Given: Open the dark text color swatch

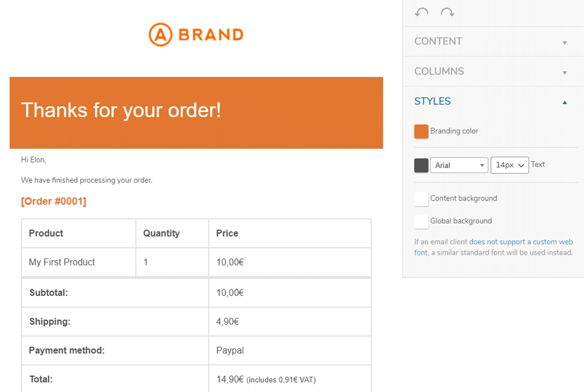Looking at the screenshot, I should click(421, 165).
